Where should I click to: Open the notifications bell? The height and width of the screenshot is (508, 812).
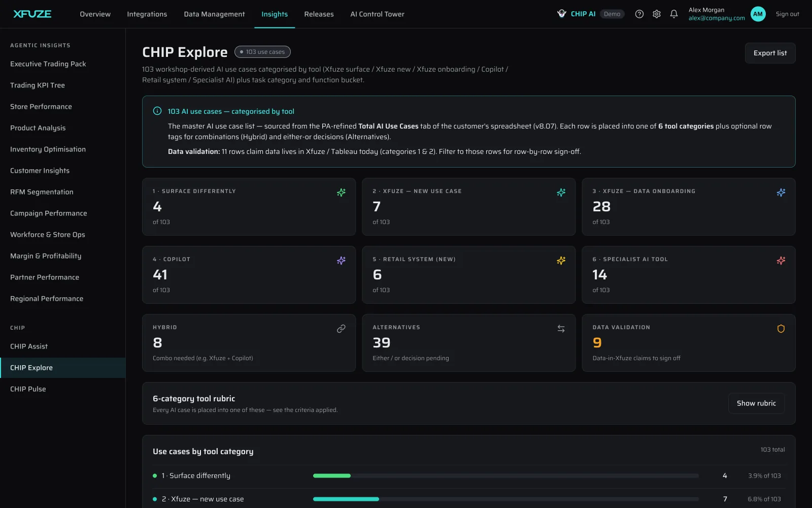point(674,14)
